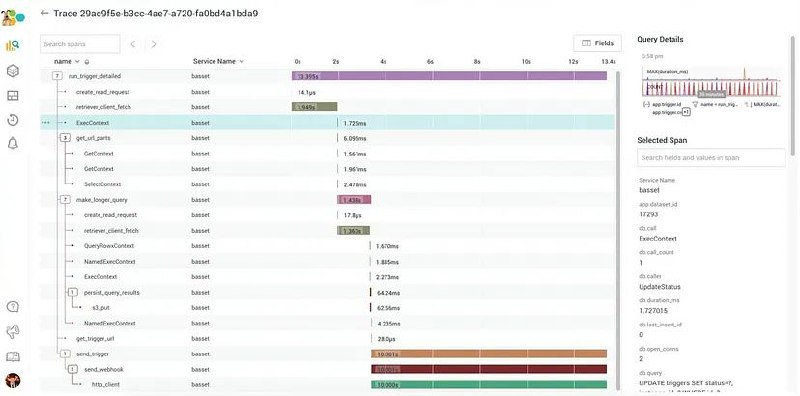800x396 pixels.
Task: Click the Search spans input field
Action: (x=80, y=44)
